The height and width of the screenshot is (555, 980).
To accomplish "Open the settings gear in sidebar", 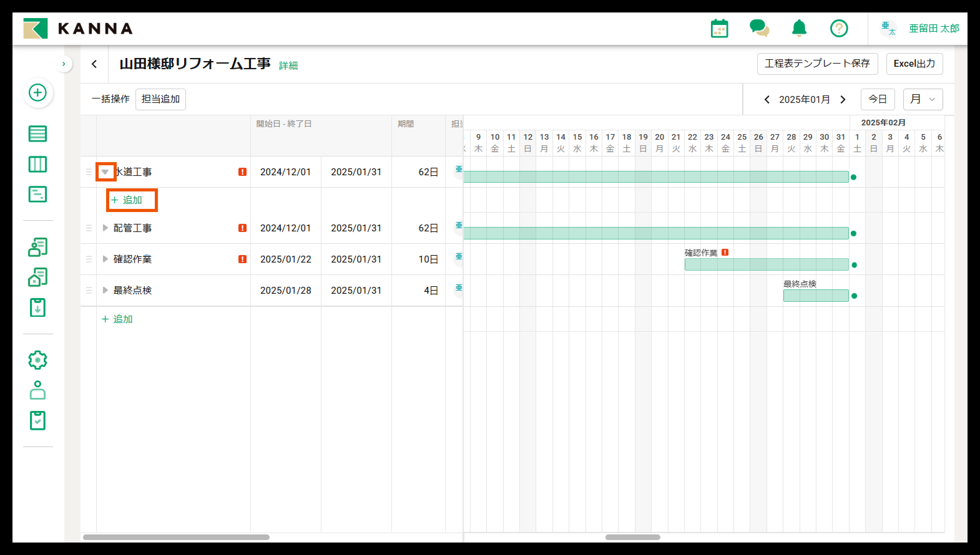I will 37,360.
